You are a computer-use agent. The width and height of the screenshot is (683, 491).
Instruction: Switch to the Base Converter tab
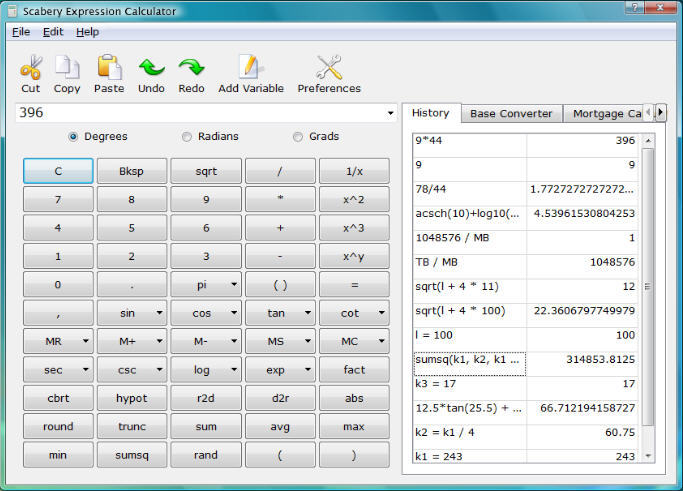pos(511,114)
